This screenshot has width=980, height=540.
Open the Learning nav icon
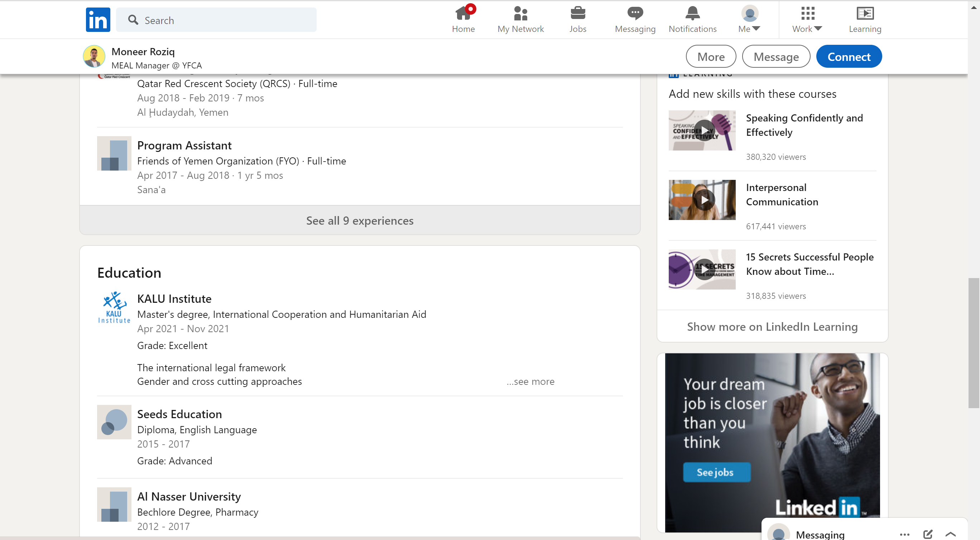[x=864, y=14]
